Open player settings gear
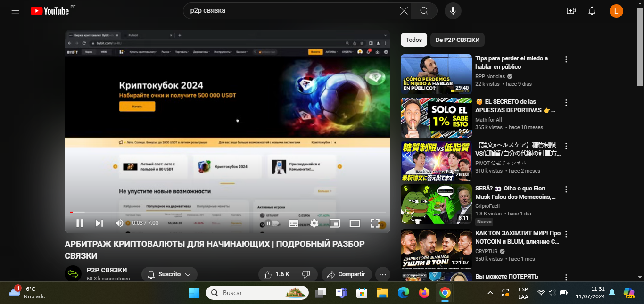Image resolution: width=644 pixels, height=304 pixels. (314, 223)
